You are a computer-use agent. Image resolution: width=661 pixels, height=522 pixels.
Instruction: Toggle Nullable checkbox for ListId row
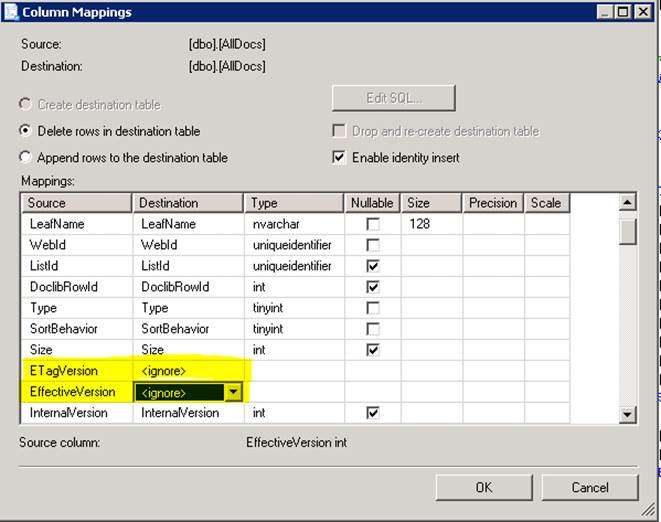coord(373,267)
